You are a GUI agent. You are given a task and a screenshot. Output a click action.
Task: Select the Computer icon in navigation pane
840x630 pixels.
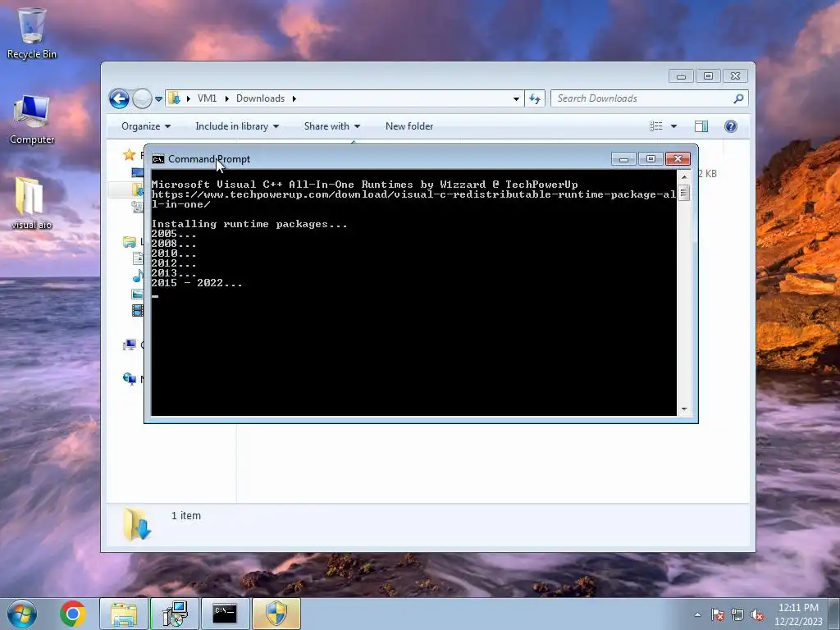tap(129, 345)
